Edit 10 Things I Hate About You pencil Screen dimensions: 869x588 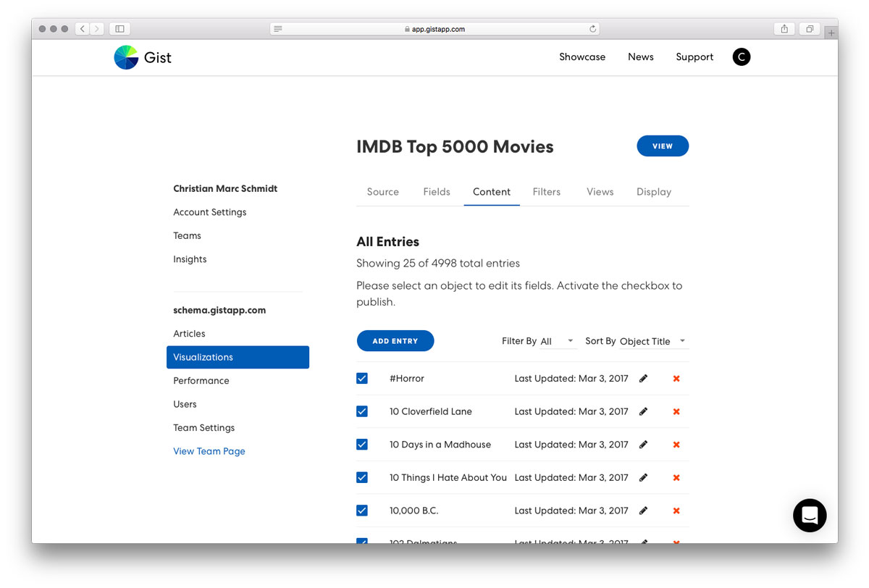click(644, 477)
